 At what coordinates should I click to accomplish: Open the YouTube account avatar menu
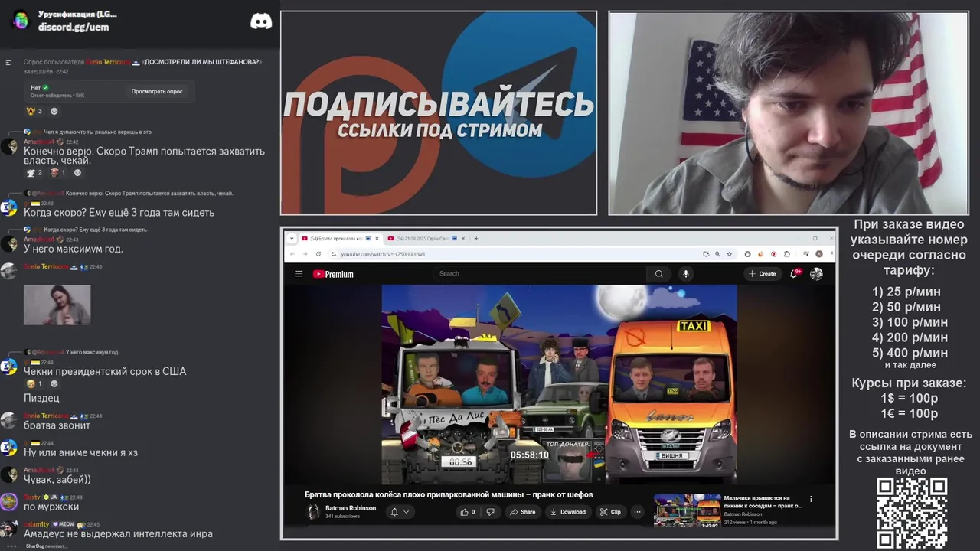[817, 274]
